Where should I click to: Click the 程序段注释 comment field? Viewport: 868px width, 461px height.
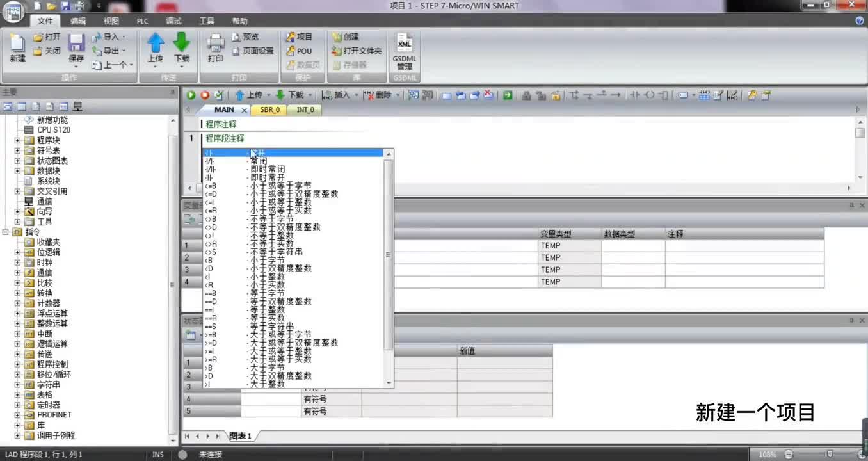(224, 138)
